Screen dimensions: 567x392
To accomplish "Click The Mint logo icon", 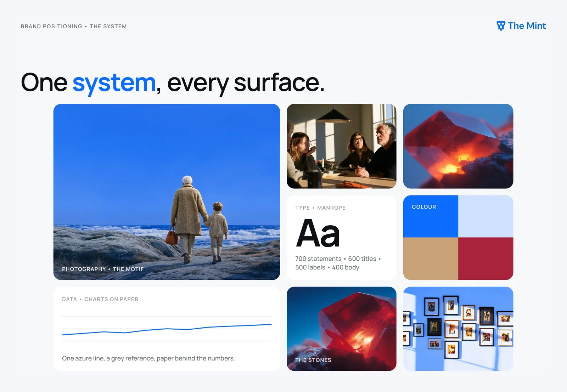I will (x=501, y=26).
